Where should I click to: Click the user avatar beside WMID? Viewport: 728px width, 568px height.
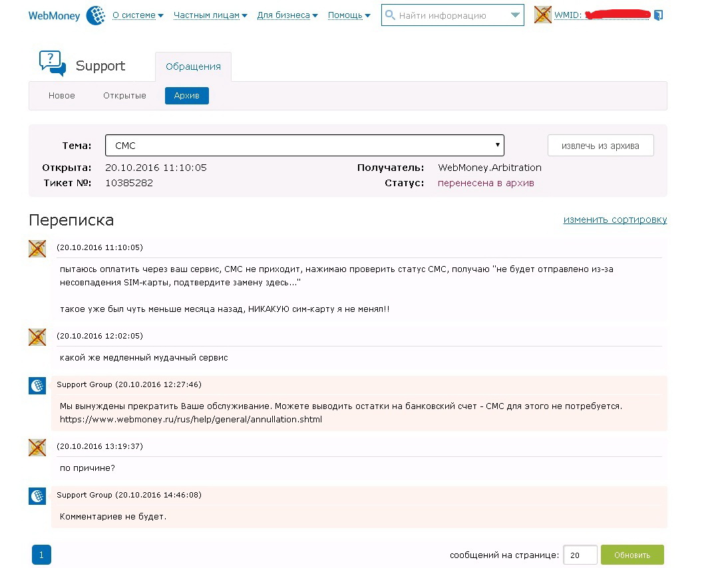(543, 15)
